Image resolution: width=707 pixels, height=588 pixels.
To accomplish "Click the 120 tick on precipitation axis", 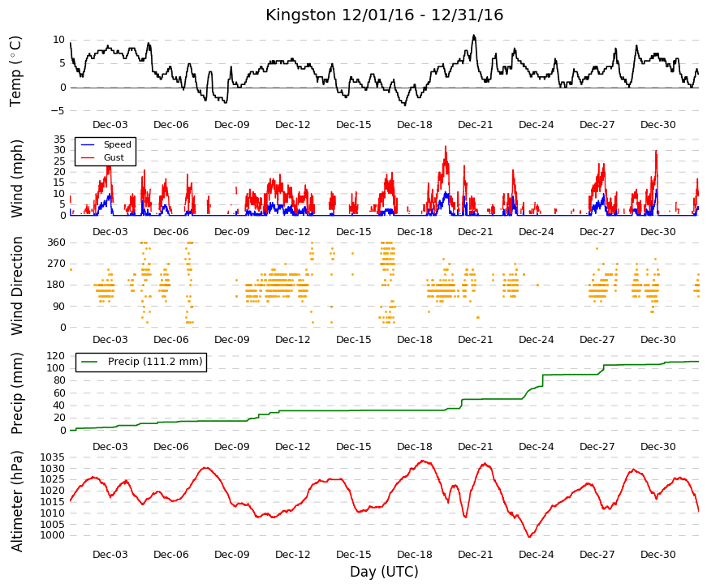I will [x=56, y=356].
